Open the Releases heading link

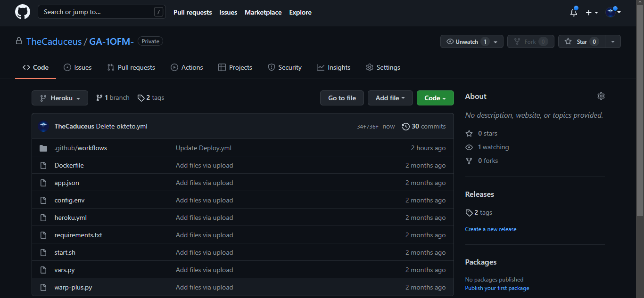click(x=479, y=194)
